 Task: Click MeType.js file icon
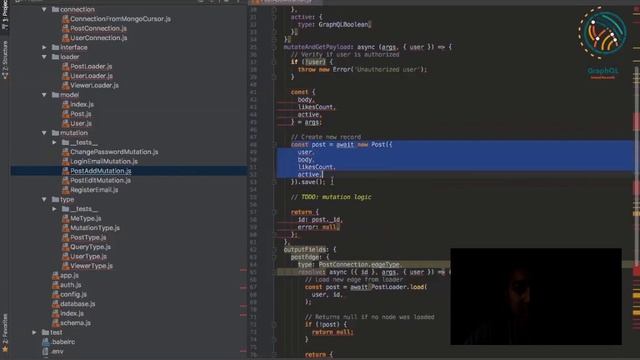pos(65,218)
